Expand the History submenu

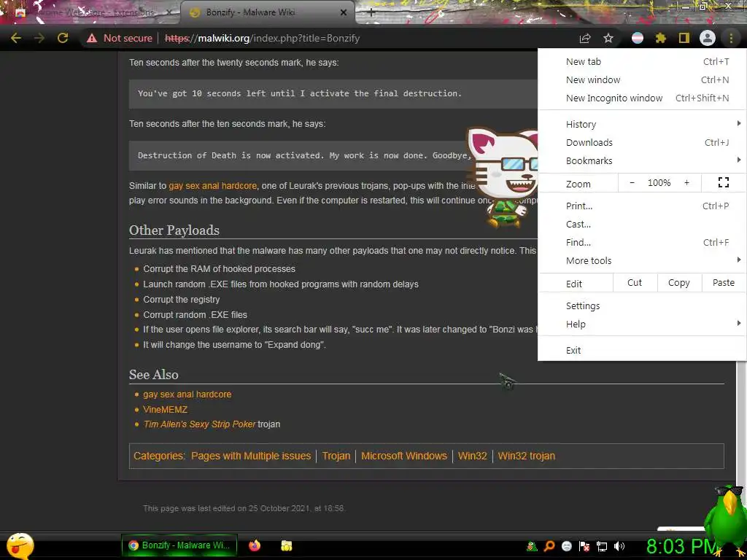pos(642,124)
